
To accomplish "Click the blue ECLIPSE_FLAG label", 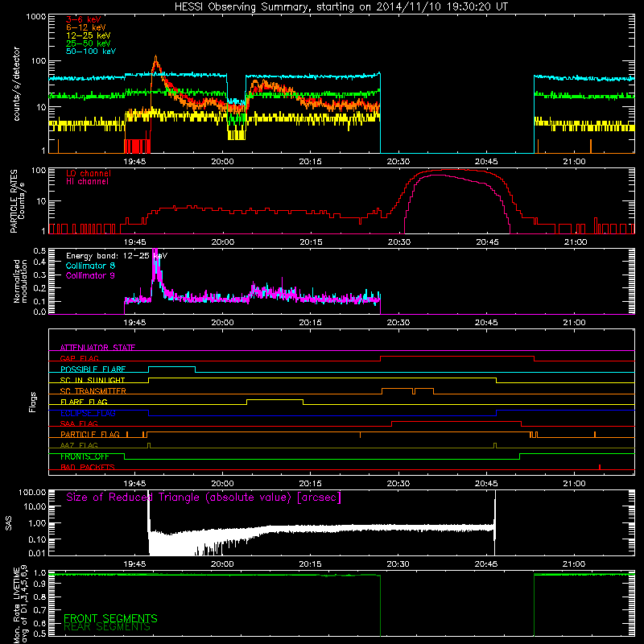I will click(x=88, y=413).
